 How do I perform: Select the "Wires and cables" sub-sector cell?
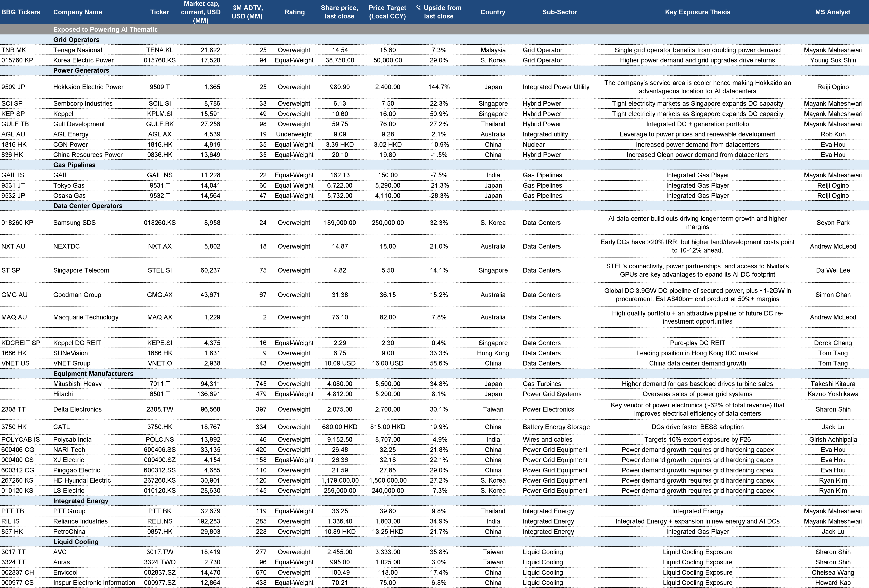(547, 440)
